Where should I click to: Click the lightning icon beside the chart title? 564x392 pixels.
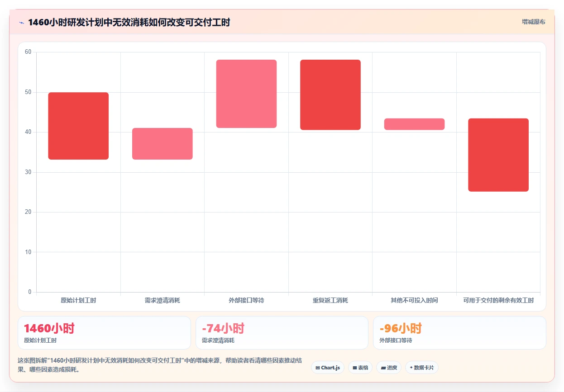click(x=21, y=22)
